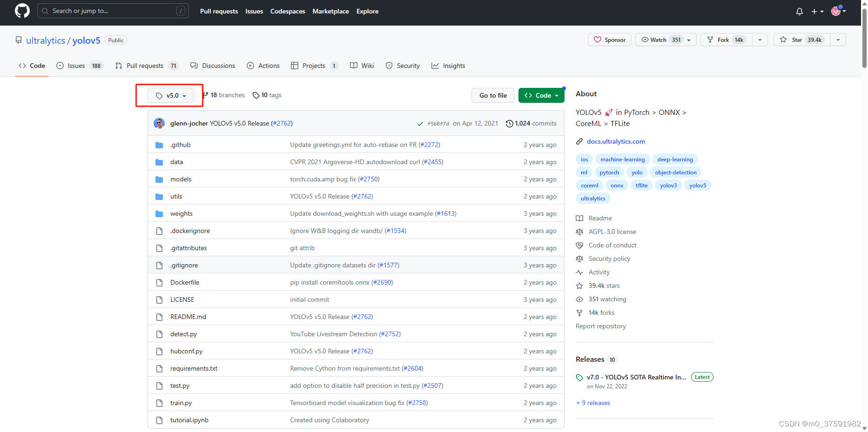Switch to the Projects tab
The height and width of the screenshot is (432, 868).
click(x=314, y=66)
